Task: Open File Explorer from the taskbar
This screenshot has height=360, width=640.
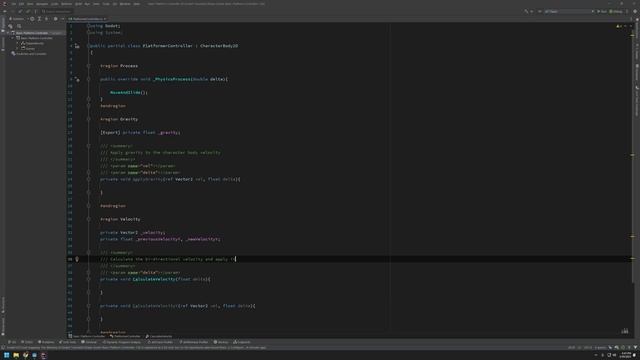Action: click(x=16, y=356)
